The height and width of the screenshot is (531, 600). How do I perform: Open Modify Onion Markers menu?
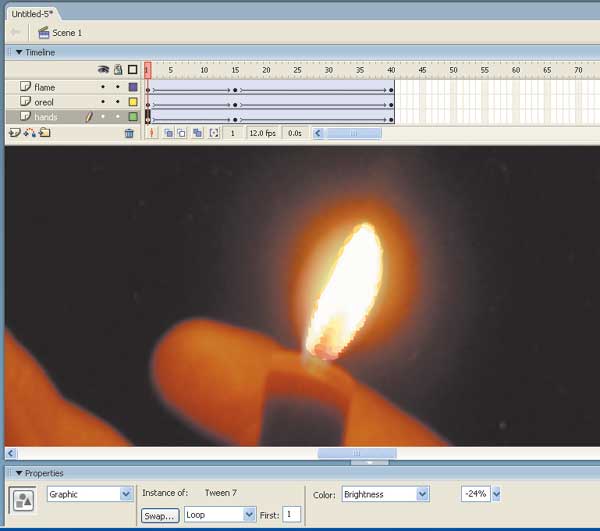click(213, 133)
